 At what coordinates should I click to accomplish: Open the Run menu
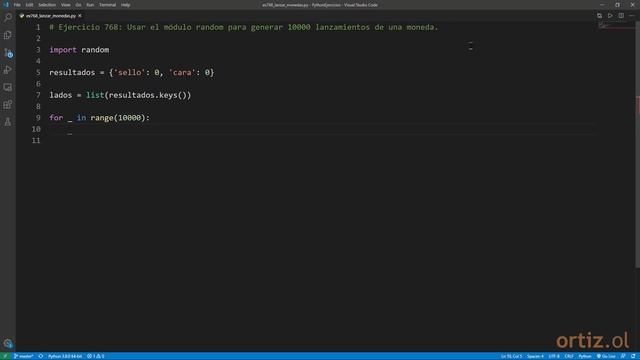(x=90, y=5)
